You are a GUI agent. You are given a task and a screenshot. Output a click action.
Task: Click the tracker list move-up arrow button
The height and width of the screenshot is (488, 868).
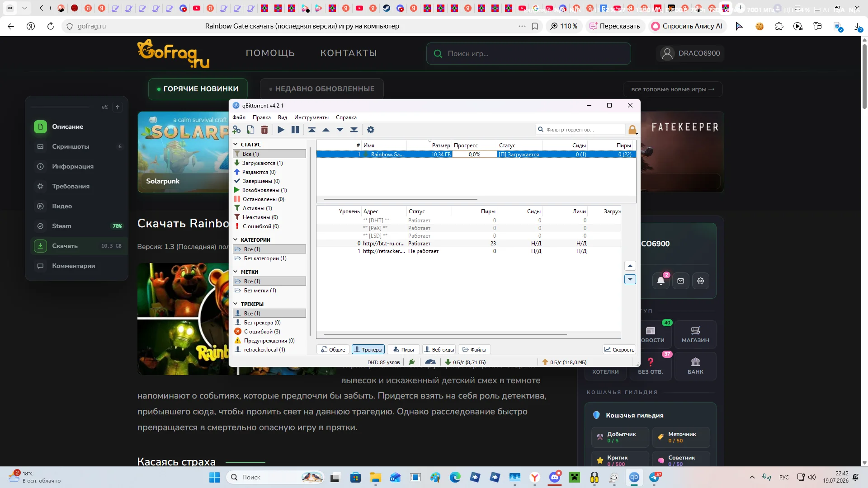click(x=630, y=266)
